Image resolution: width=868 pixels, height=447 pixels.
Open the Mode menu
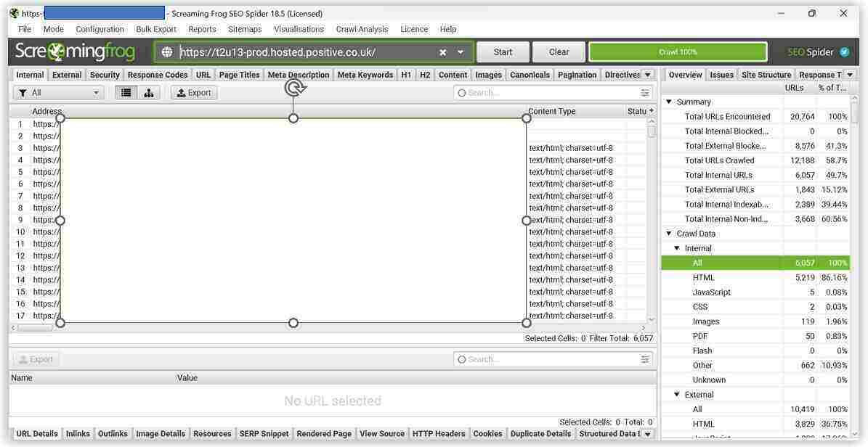click(54, 29)
